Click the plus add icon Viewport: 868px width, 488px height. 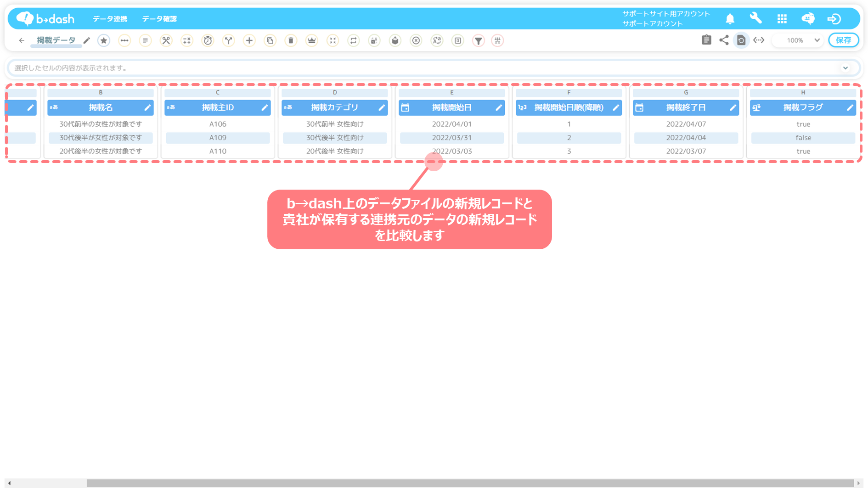point(249,40)
